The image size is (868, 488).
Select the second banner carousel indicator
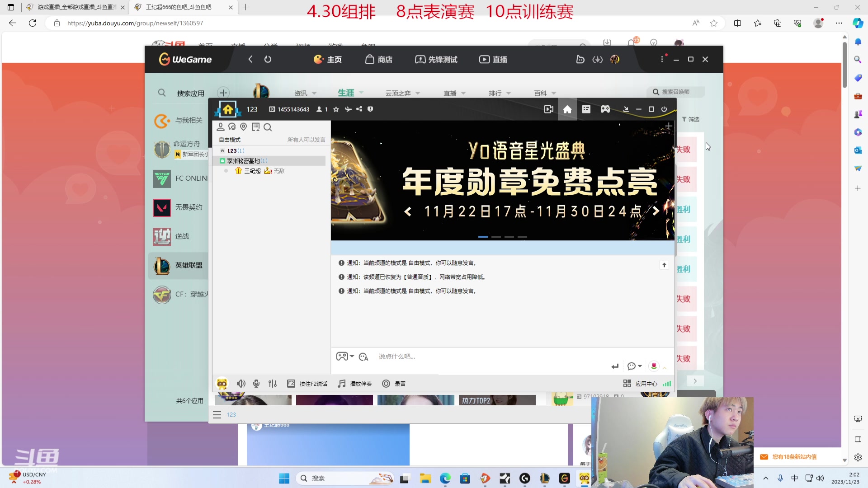coord(496,237)
